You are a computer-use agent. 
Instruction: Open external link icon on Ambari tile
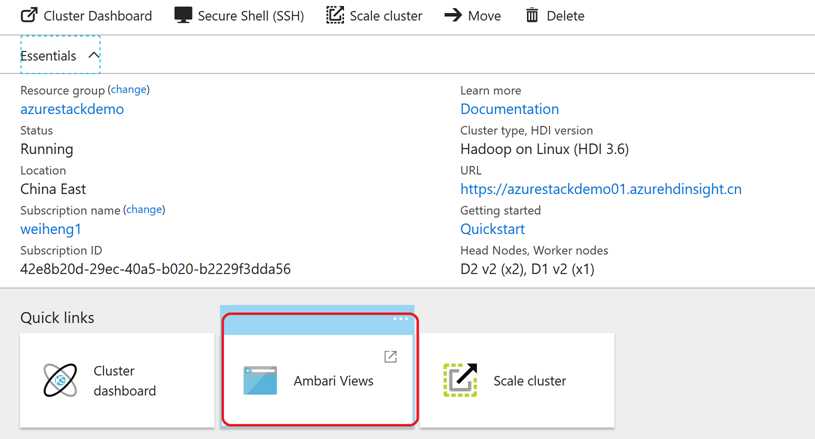pos(390,356)
